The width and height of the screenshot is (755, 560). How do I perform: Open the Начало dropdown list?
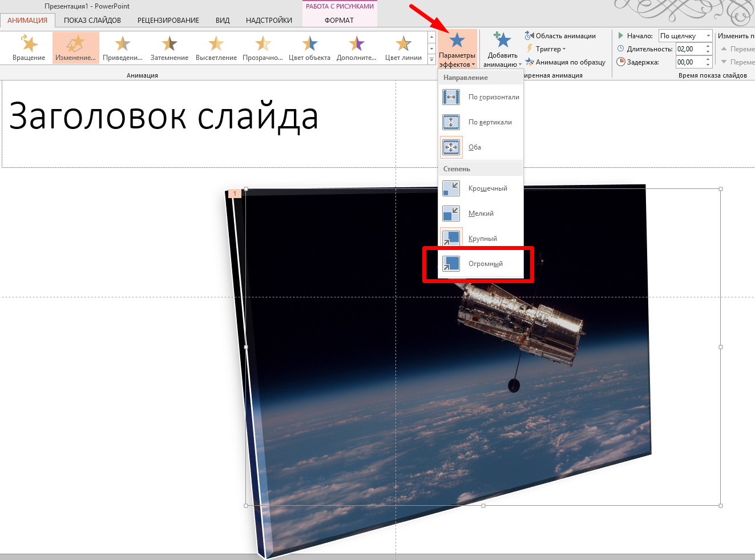tap(708, 36)
